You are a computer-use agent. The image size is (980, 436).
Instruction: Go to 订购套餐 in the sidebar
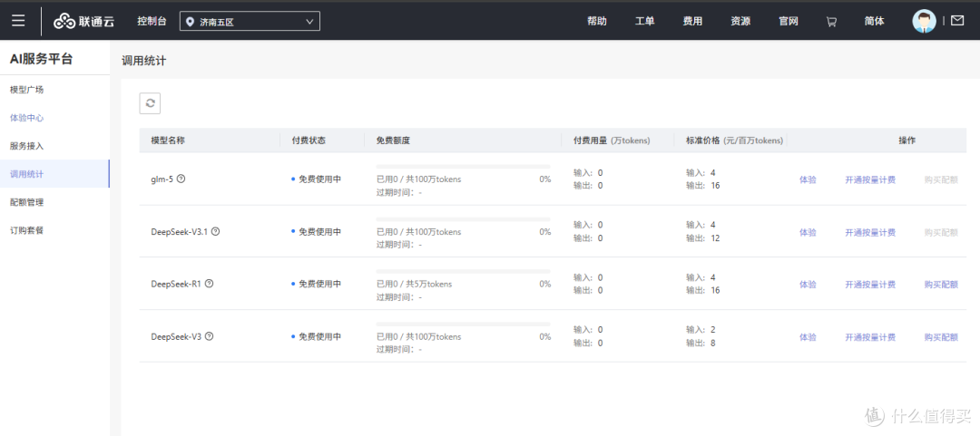26,230
